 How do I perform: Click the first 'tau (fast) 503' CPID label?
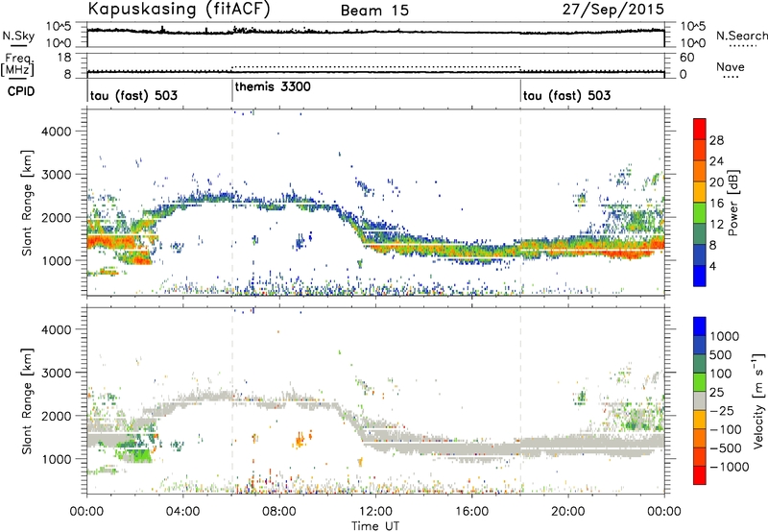pyautogui.click(x=133, y=95)
